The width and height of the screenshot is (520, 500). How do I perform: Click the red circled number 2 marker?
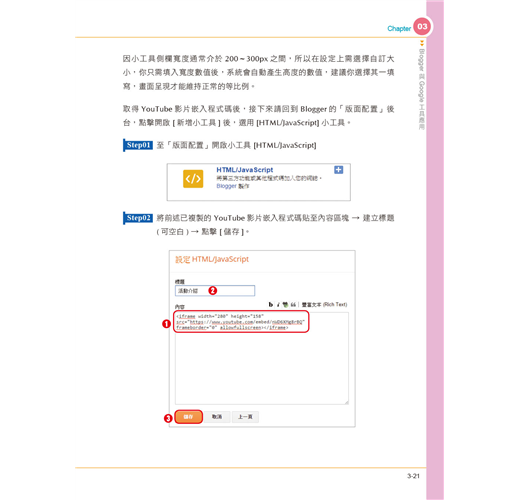[x=213, y=291]
